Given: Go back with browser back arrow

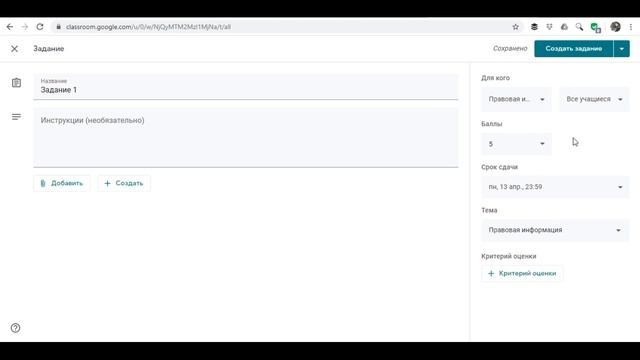Looking at the screenshot, I should 10,27.
